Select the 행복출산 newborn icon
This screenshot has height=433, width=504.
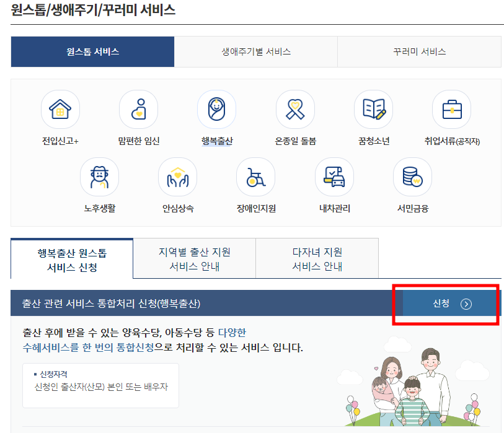(x=216, y=109)
